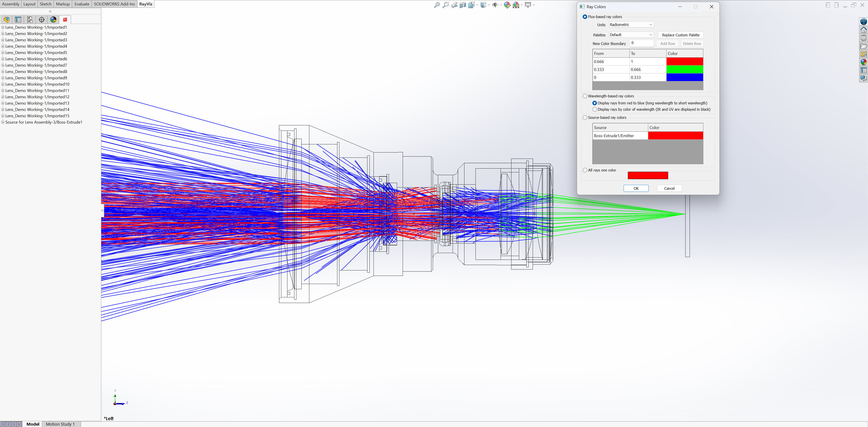Click the From cell showing 0.666
868x427 pixels.
point(611,61)
